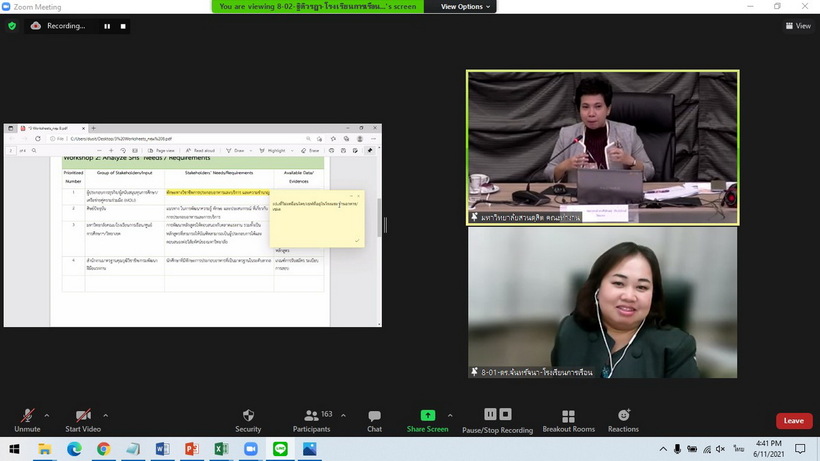
Task: Select the lower participant video thumbnail
Action: pos(602,303)
